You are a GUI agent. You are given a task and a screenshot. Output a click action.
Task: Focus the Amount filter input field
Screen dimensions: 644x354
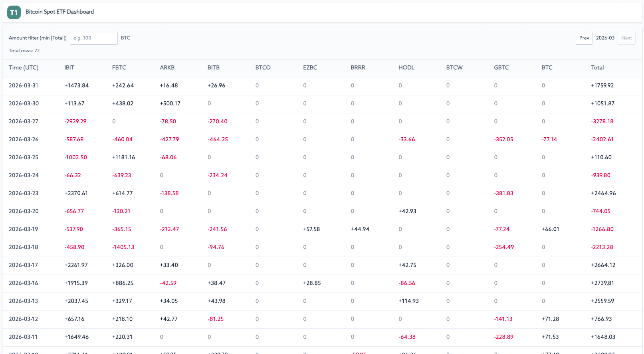pos(94,38)
